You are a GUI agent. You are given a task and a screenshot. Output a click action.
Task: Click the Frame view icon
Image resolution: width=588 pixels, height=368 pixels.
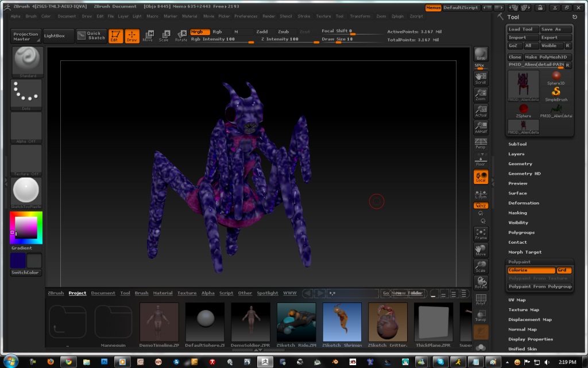(481, 233)
